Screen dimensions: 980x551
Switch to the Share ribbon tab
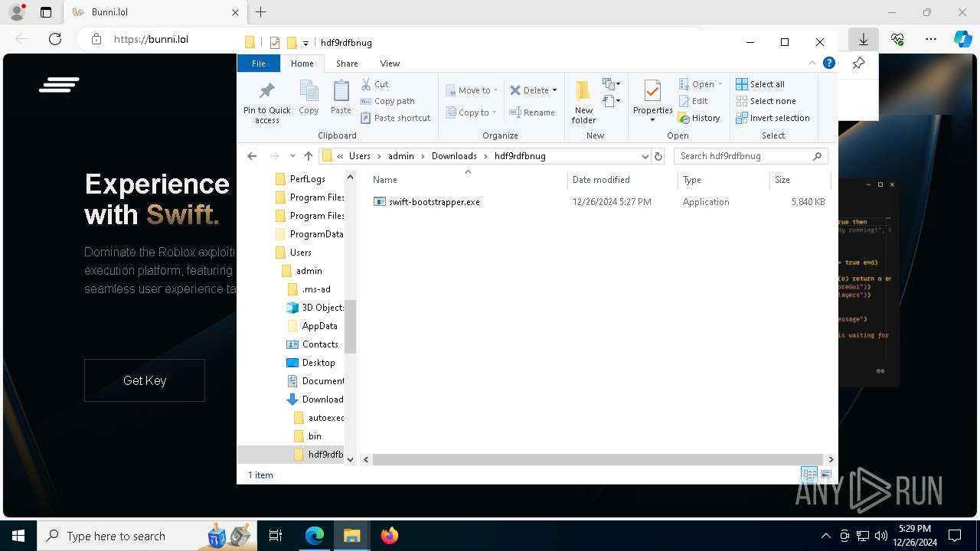pos(347,64)
